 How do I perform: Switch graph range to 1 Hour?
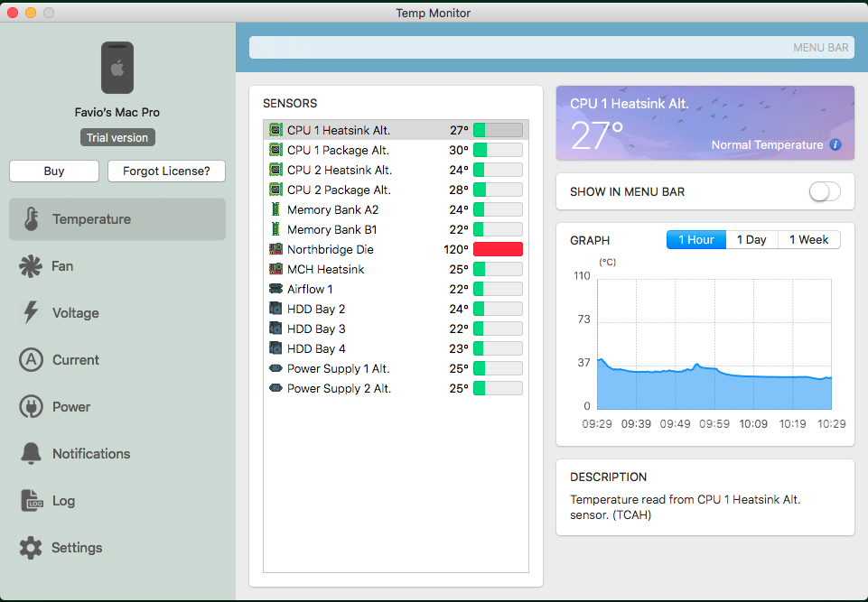pyautogui.click(x=695, y=239)
